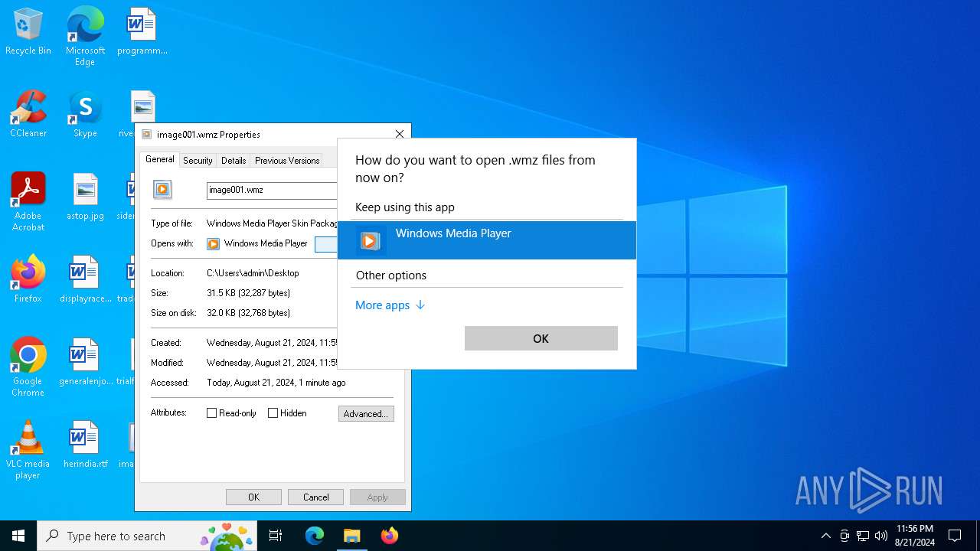Cancel the Properties dialog
Screen dimensions: 980x551
click(x=315, y=497)
